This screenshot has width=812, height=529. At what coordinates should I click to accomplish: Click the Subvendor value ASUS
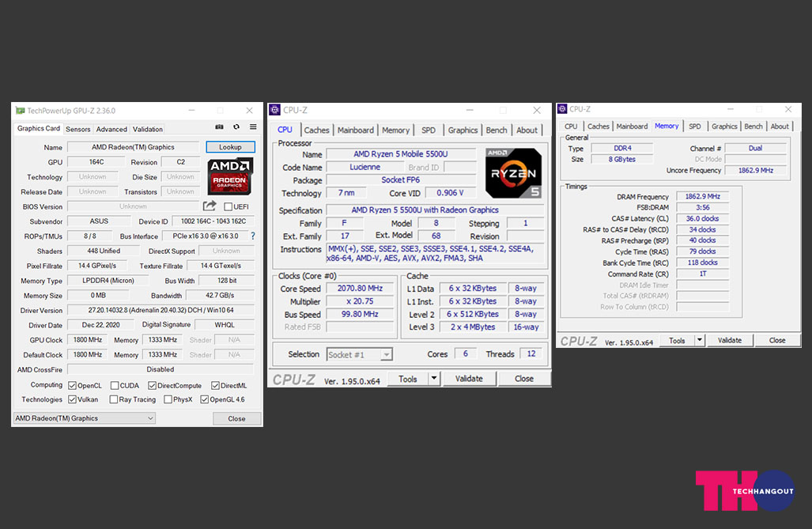pos(99,221)
